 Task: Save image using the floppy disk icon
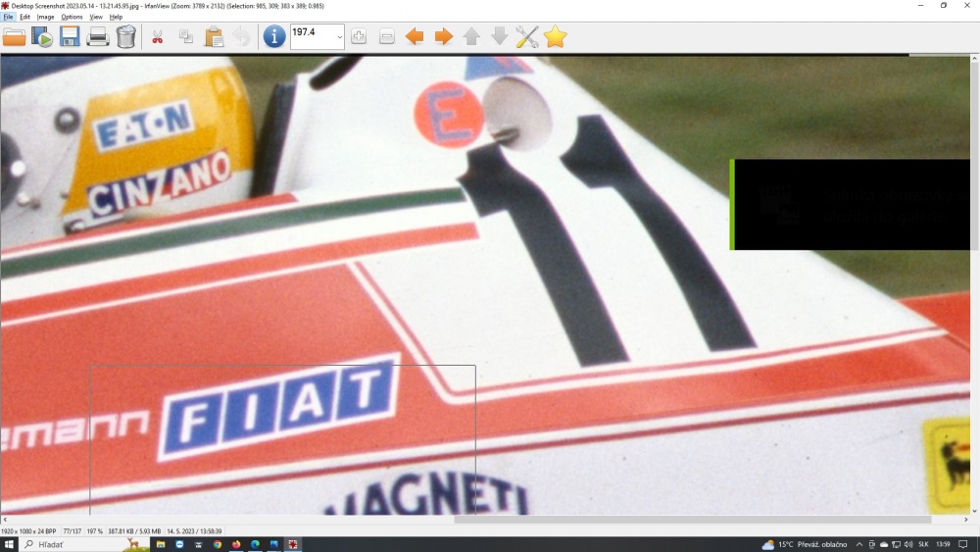tap(70, 37)
